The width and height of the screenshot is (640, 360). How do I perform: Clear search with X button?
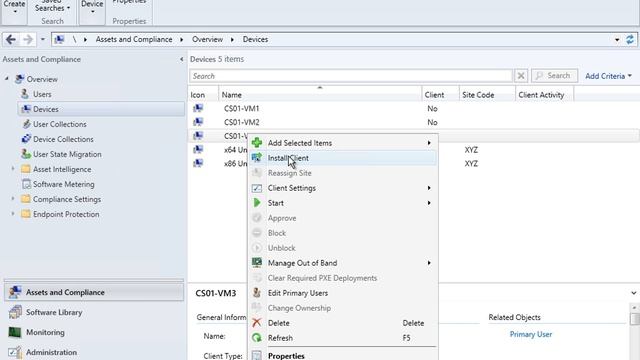tap(521, 76)
